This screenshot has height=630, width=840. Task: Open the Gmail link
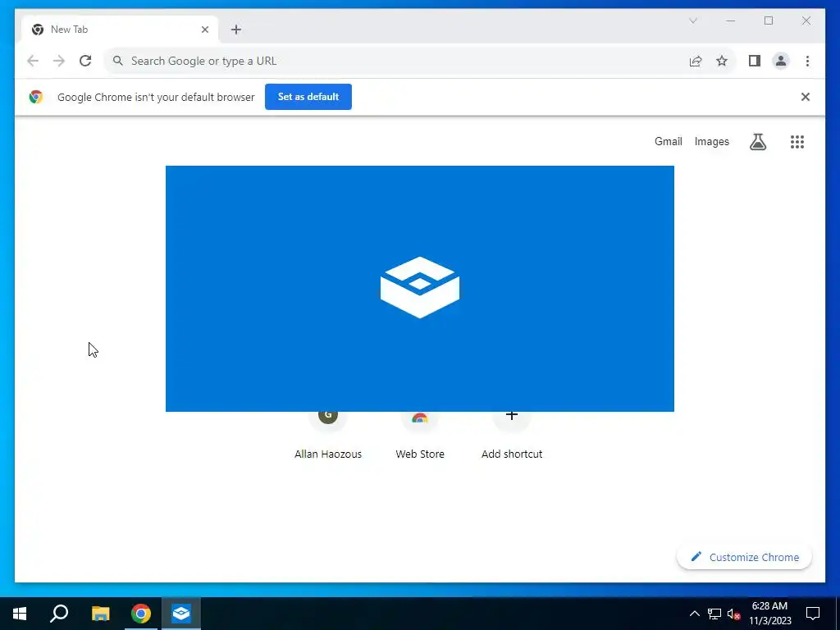pos(668,142)
